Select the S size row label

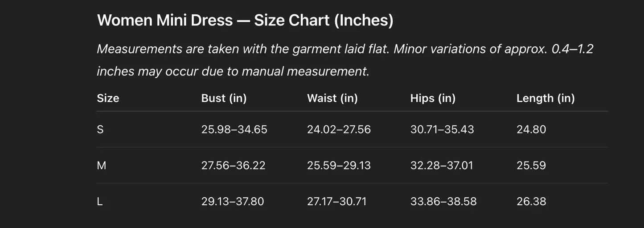(100, 129)
